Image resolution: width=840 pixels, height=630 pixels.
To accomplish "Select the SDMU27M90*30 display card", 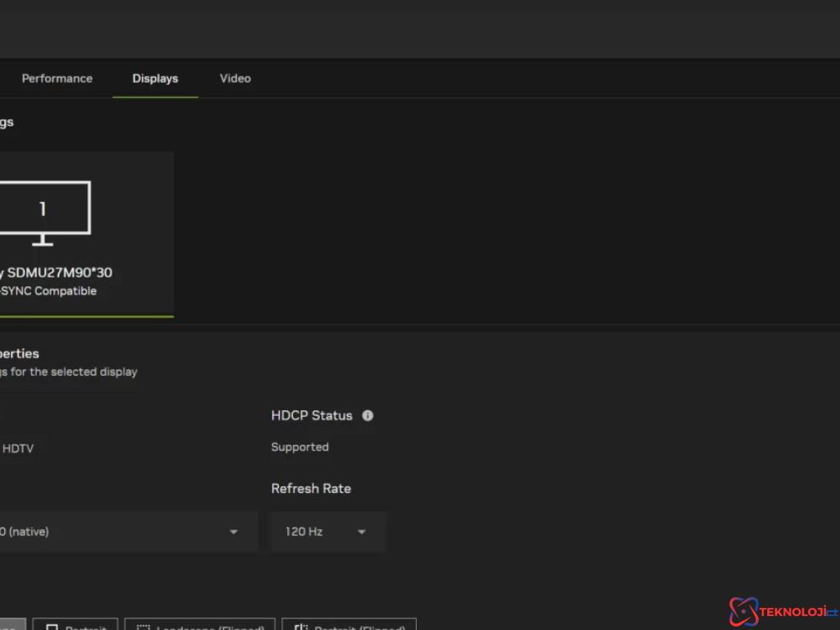I will click(86, 234).
